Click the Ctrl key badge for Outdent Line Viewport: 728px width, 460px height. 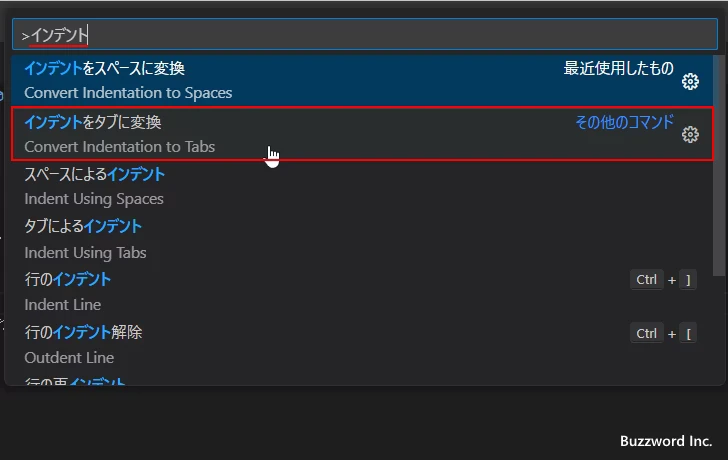647,333
